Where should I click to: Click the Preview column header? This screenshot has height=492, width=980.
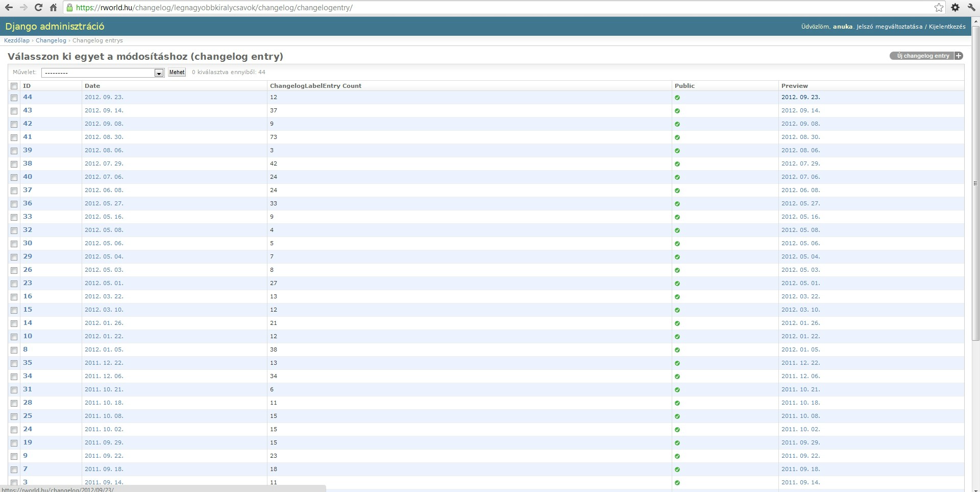pyautogui.click(x=795, y=86)
